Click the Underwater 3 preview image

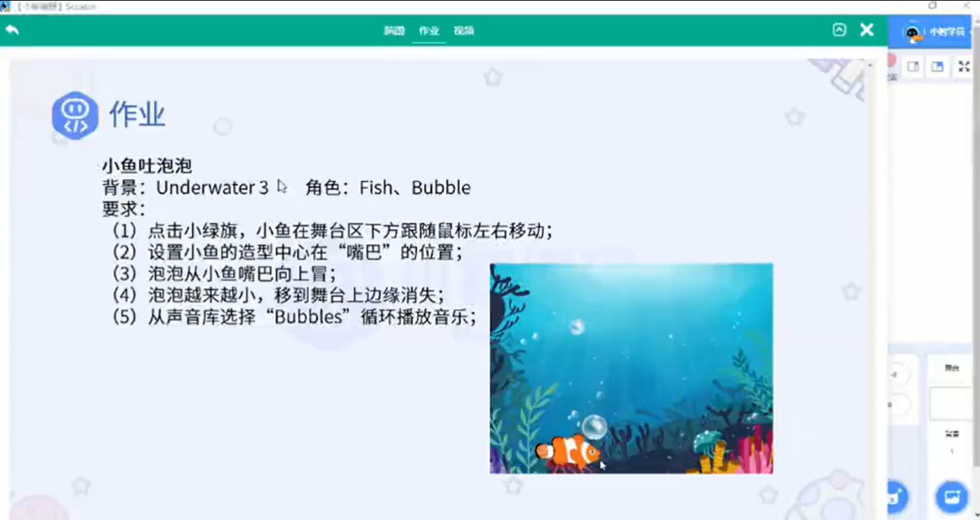pos(630,367)
